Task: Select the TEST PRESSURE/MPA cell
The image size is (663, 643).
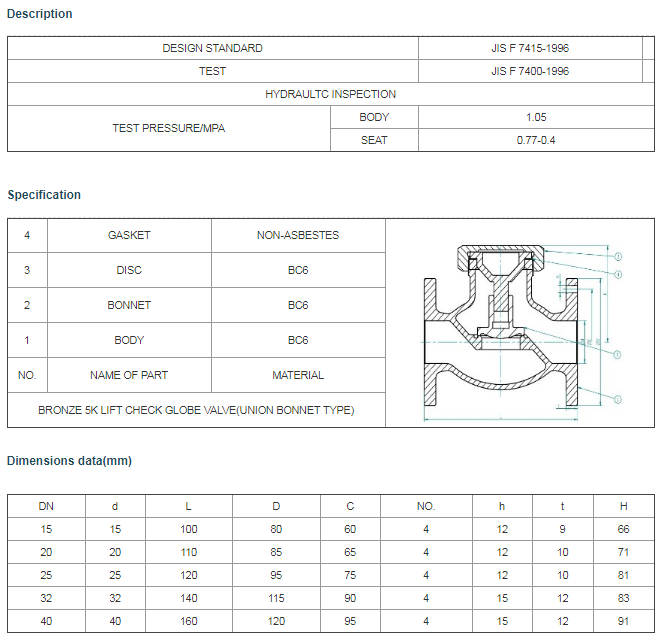Action: pyautogui.click(x=168, y=129)
